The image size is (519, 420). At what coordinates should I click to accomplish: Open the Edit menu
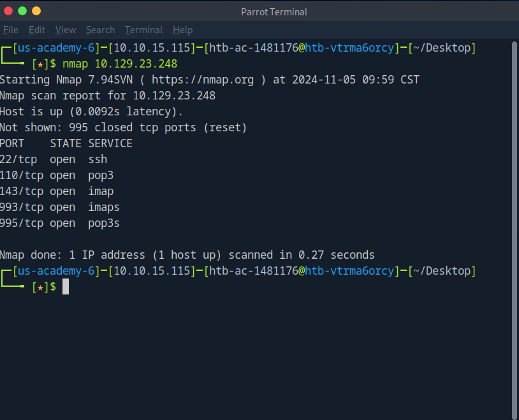pyautogui.click(x=37, y=30)
